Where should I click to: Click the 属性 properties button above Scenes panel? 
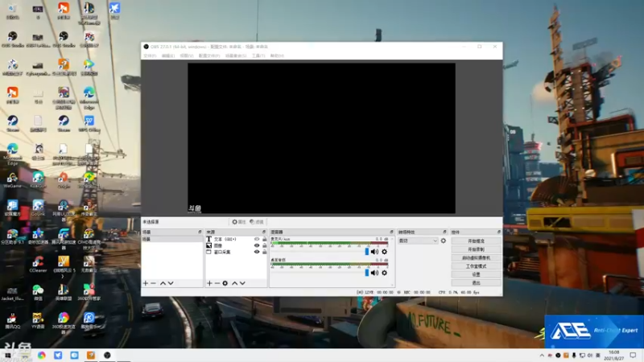point(238,222)
